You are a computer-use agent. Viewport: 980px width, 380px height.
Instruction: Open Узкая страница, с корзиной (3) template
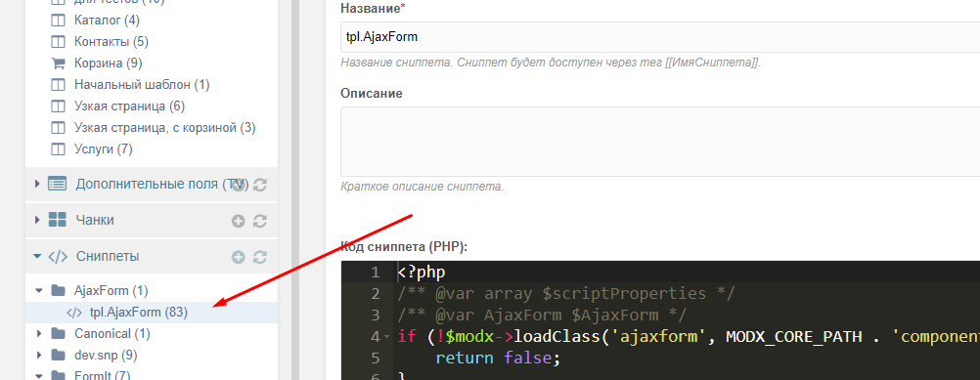click(x=165, y=128)
